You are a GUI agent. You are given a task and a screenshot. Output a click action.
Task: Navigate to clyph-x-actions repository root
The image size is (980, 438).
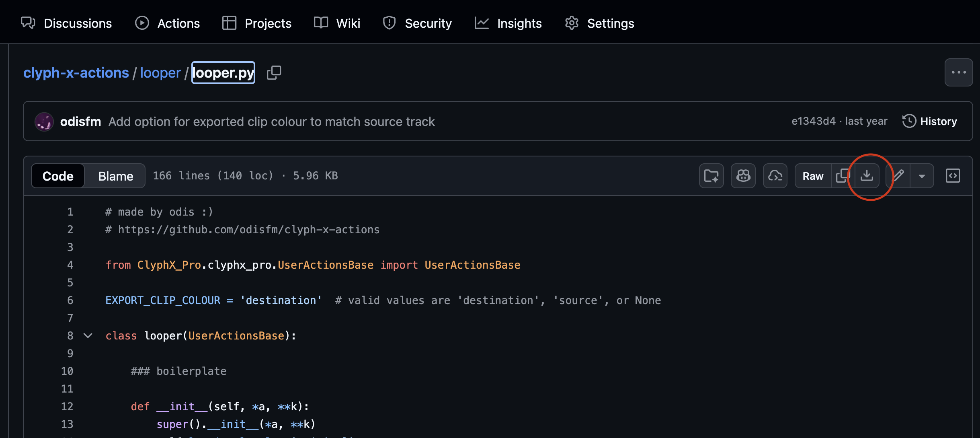(x=76, y=73)
